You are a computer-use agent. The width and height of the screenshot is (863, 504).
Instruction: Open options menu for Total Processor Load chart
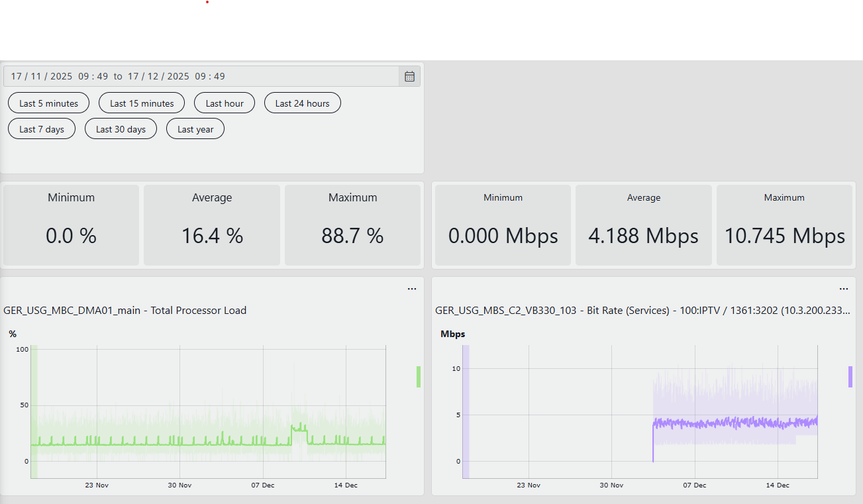coord(412,289)
